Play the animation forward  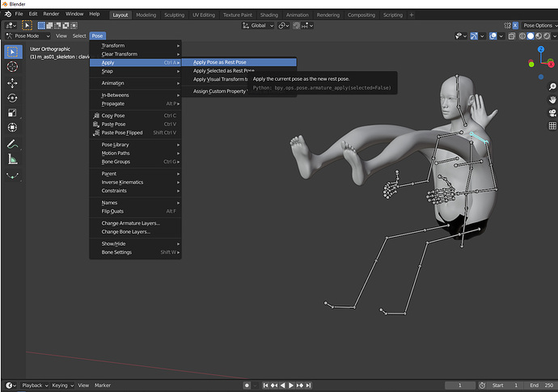click(291, 386)
